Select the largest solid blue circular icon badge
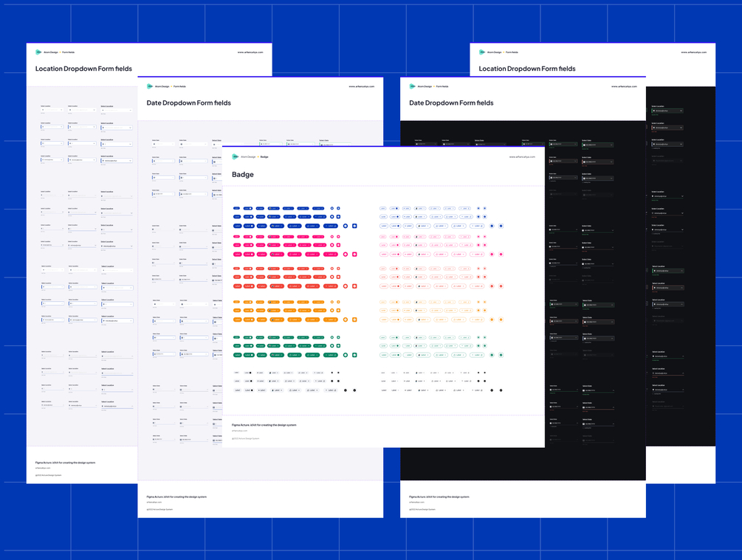 point(346,226)
